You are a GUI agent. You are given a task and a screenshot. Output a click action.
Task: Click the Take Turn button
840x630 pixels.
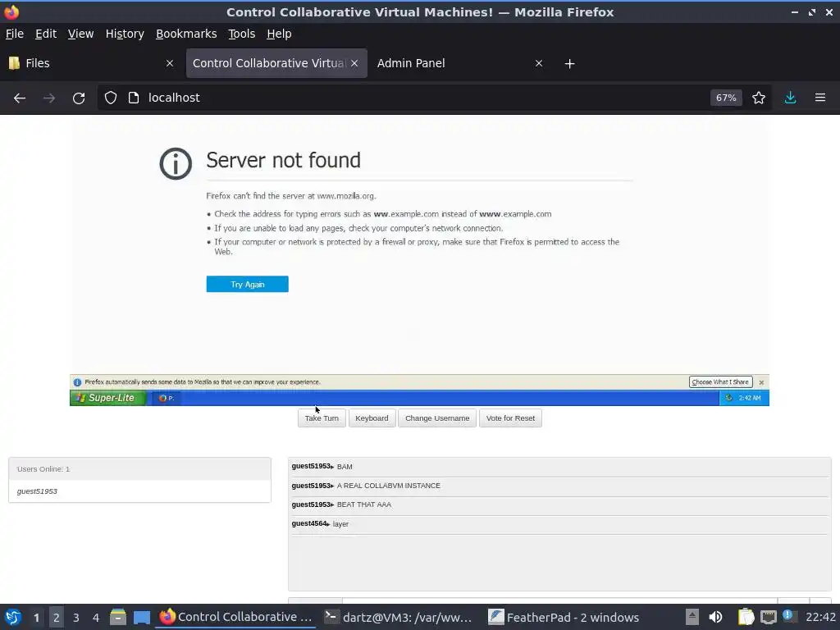tap(322, 418)
